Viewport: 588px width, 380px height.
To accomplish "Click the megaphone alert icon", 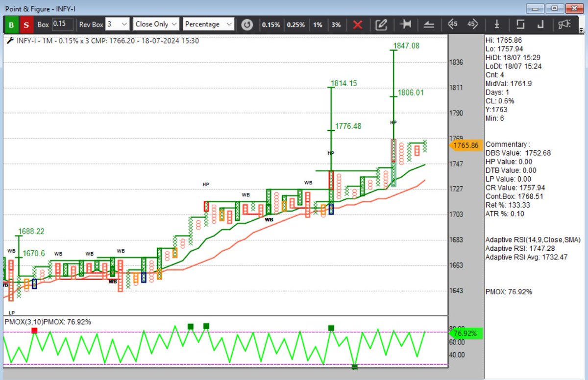I will pyautogui.click(x=564, y=24).
